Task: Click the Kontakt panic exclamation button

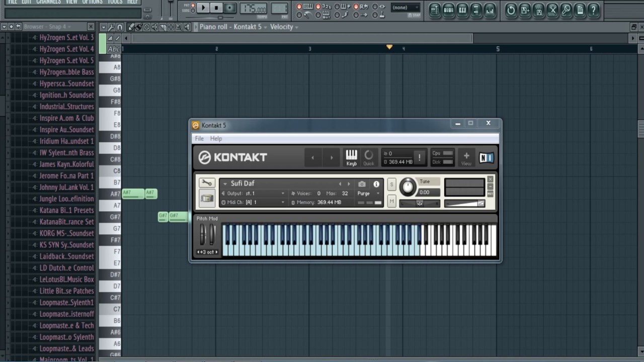Action: click(419, 157)
